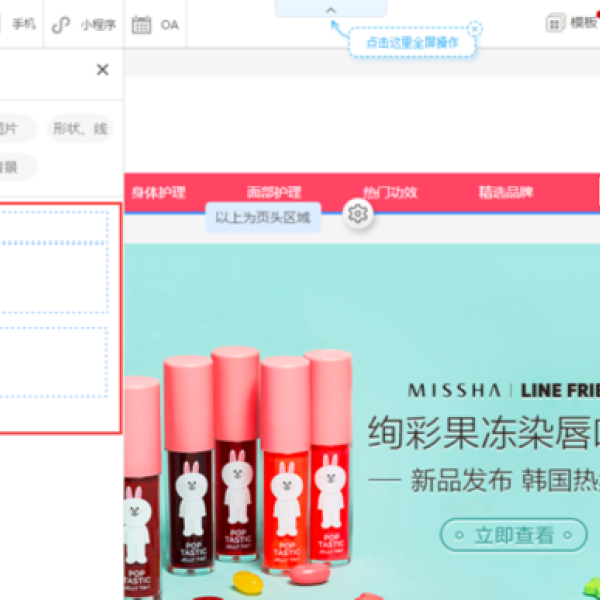Open the OA calendar icon
This screenshot has height=600, width=600.
click(x=141, y=24)
